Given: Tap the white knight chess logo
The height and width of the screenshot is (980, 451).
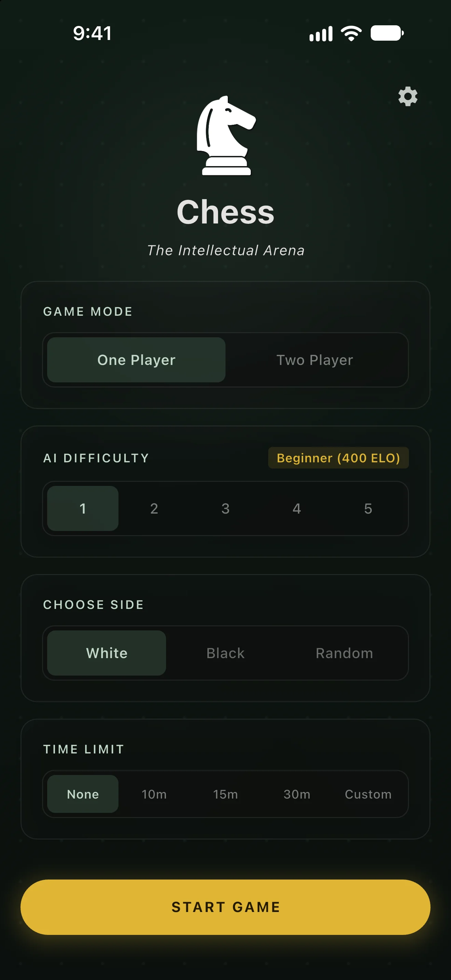Looking at the screenshot, I should click(x=226, y=135).
